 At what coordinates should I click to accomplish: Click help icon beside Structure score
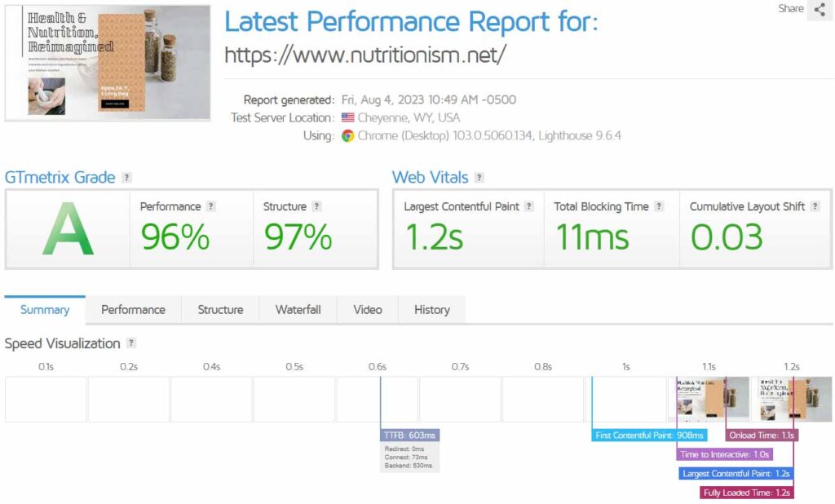pyautogui.click(x=317, y=207)
